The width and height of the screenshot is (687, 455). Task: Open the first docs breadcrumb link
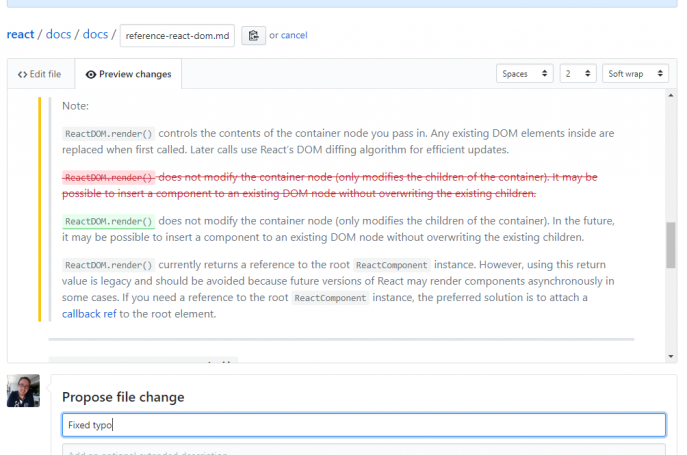[x=58, y=34]
